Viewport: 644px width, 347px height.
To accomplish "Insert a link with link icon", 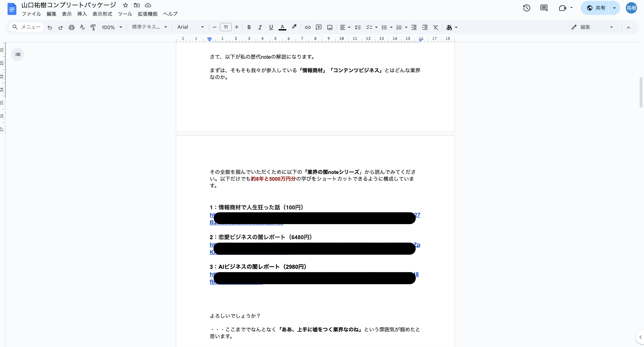I will 308,27.
